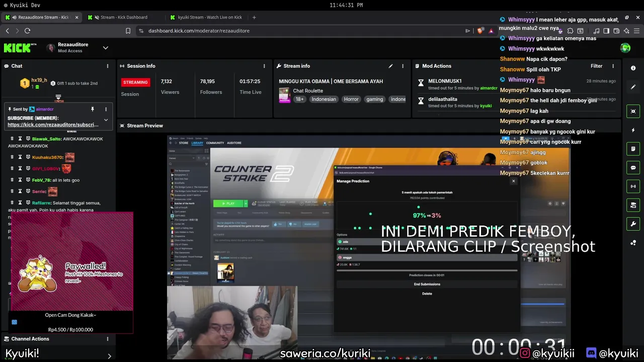The image size is (644, 362).
Task: Open Stream info panel options menu
Action: click(403, 66)
